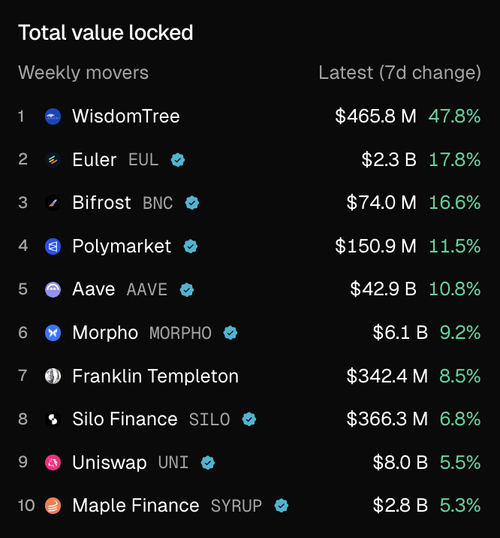Click the Latest (7d change) column header
The image size is (500, 538).
400,73
